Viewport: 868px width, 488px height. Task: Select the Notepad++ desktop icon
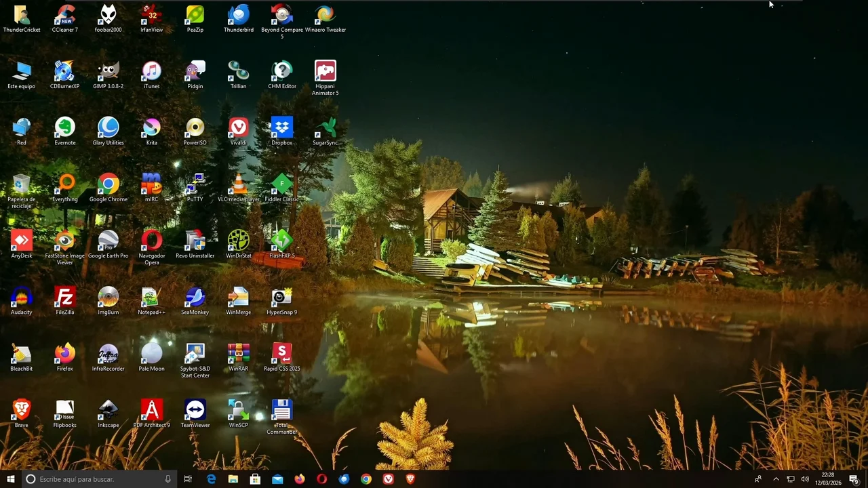(151, 298)
